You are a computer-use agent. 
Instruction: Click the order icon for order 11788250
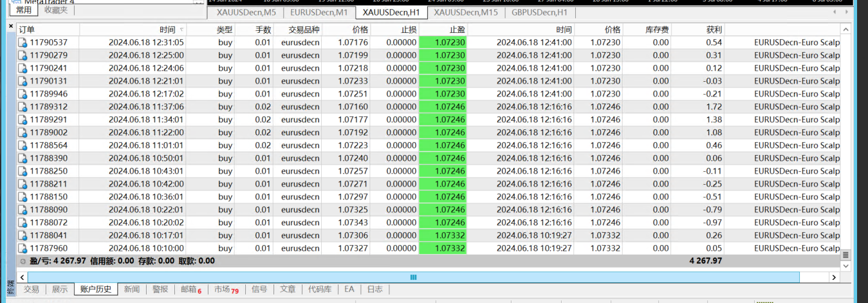point(23,171)
